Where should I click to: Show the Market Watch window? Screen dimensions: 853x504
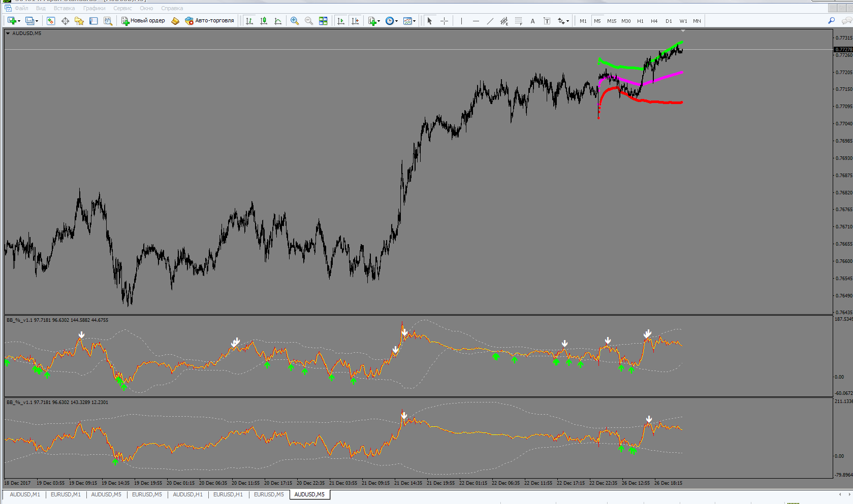pos(51,21)
